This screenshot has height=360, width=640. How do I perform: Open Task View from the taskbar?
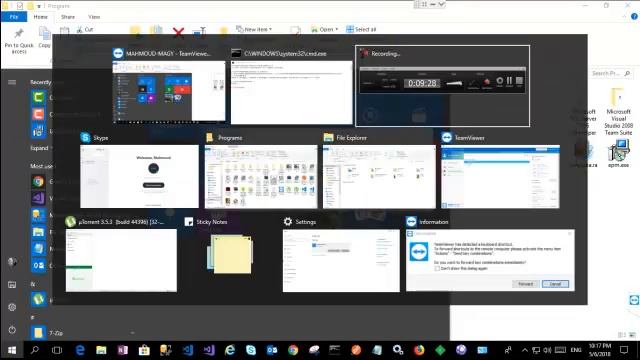pyautogui.click(x=57, y=350)
